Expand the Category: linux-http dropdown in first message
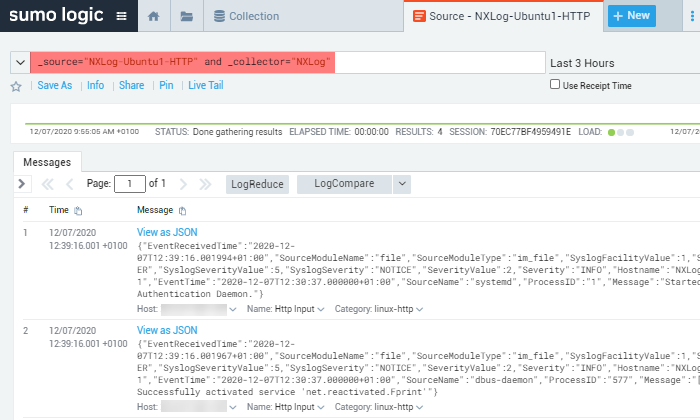The image size is (700, 420). [378, 309]
